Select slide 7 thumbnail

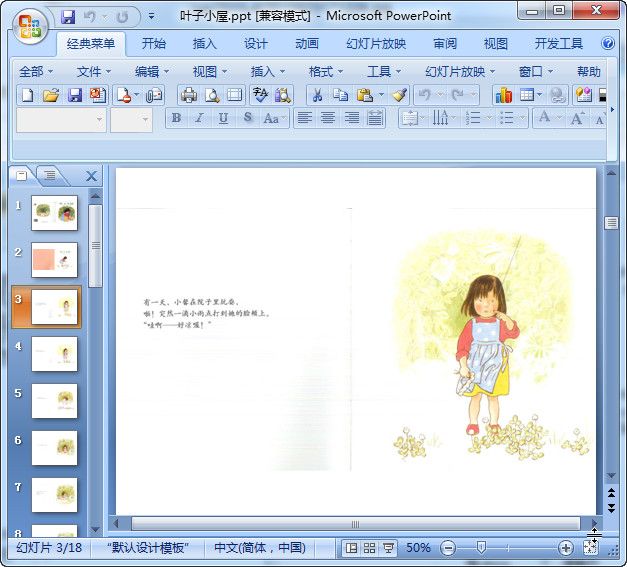click(54, 495)
